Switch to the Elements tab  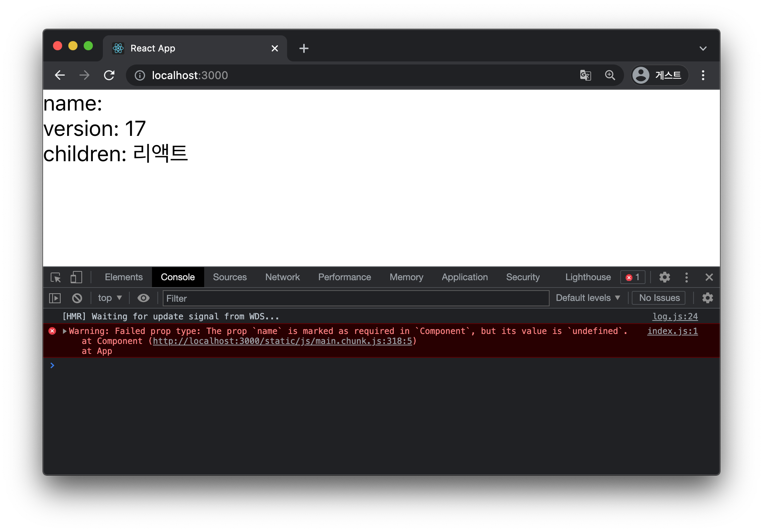click(x=124, y=277)
